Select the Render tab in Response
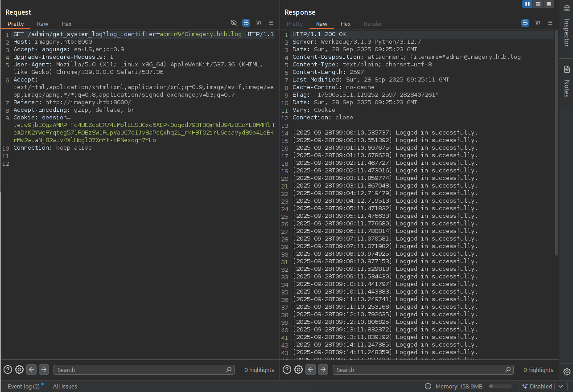Screen dimensions: 573x392 click(x=373, y=24)
